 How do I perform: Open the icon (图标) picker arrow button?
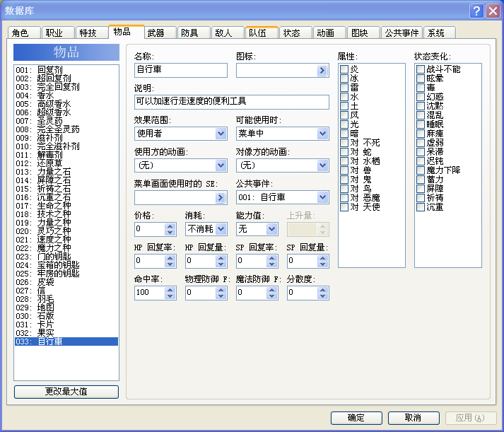coord(322,71)
